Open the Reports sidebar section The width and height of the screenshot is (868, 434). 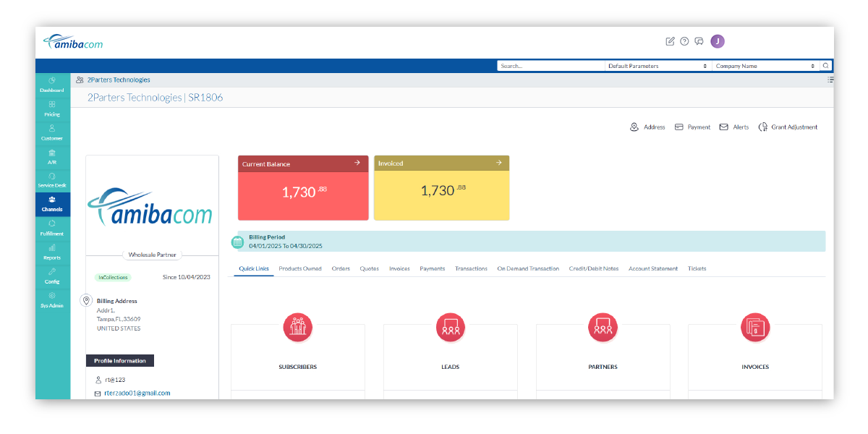pos(52,252)
